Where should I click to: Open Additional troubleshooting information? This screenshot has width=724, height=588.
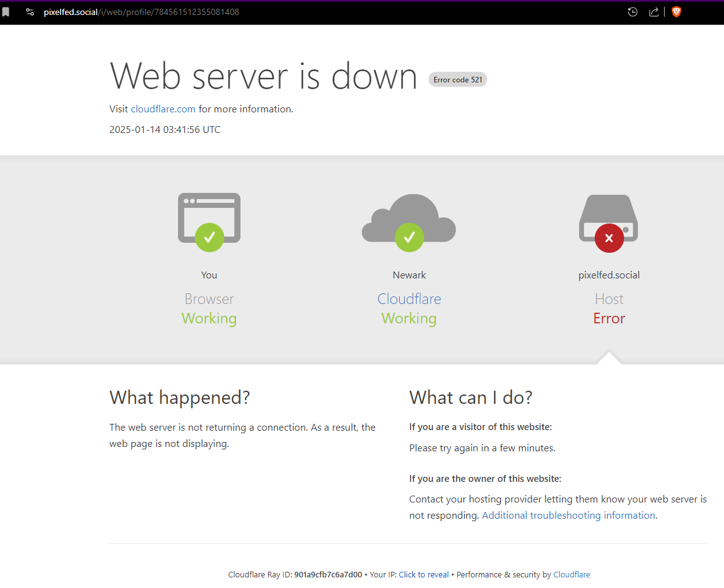[x=568, y=515]
